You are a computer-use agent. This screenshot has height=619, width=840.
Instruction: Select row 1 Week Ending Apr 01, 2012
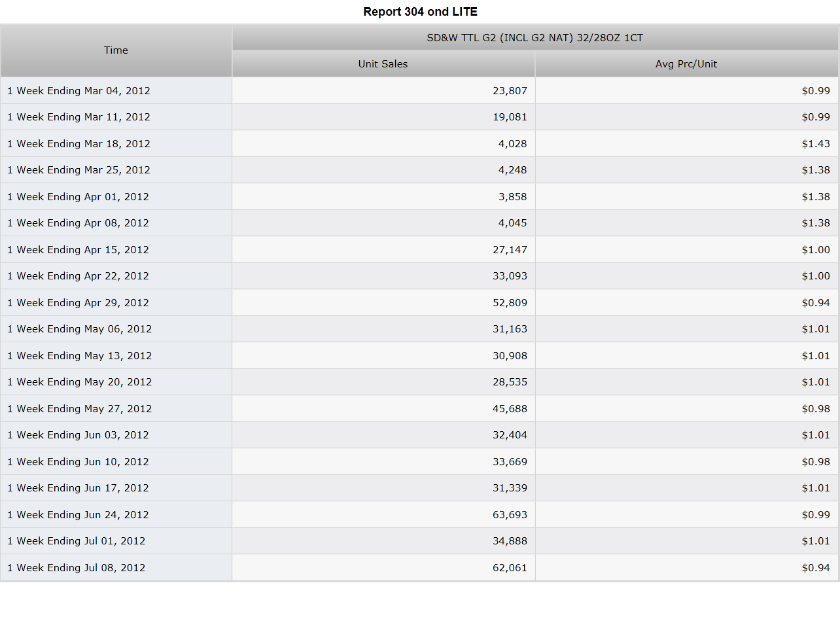point(420,197)
